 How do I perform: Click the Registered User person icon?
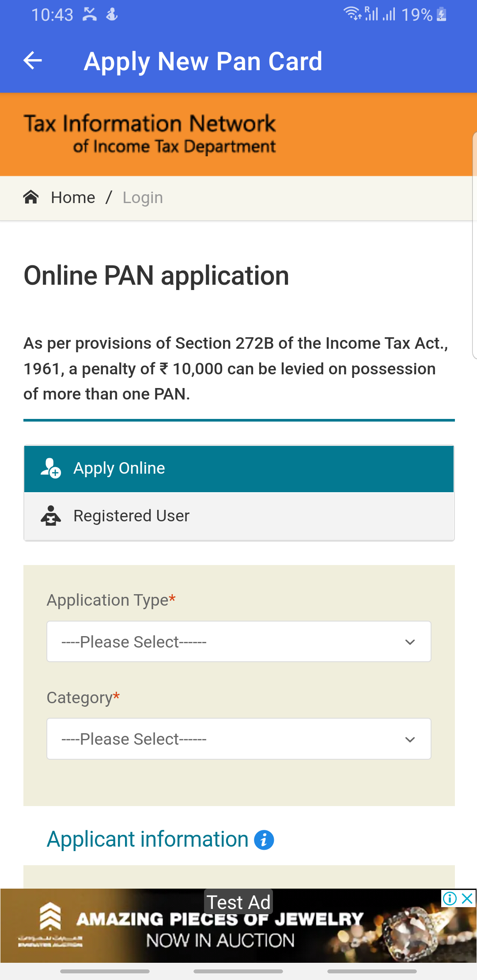click(x=51, y=516)
